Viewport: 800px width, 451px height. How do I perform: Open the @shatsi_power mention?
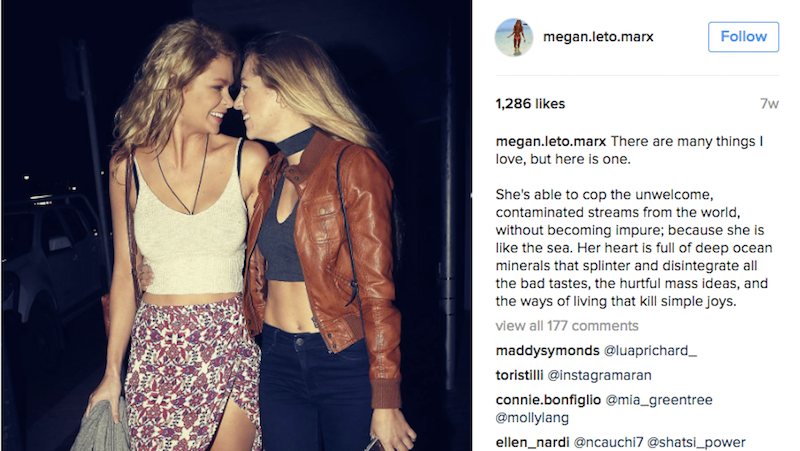click(696, 442)
